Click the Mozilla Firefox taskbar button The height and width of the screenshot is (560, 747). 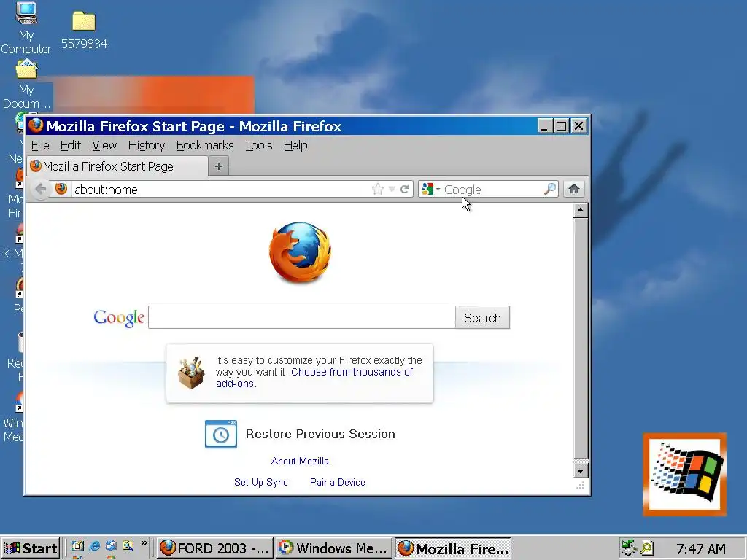[452, 548]
